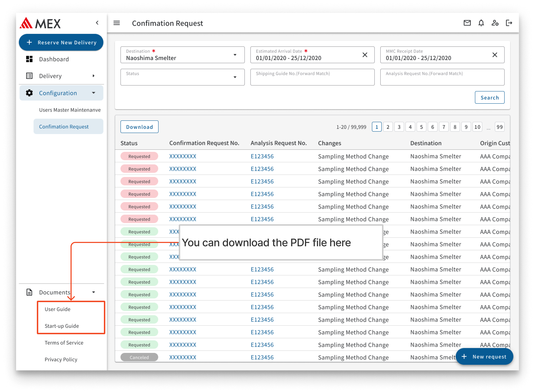Clear the MMC Receipt Date field
This screenshot has width=535, height=392.
[x=495, y=55]
